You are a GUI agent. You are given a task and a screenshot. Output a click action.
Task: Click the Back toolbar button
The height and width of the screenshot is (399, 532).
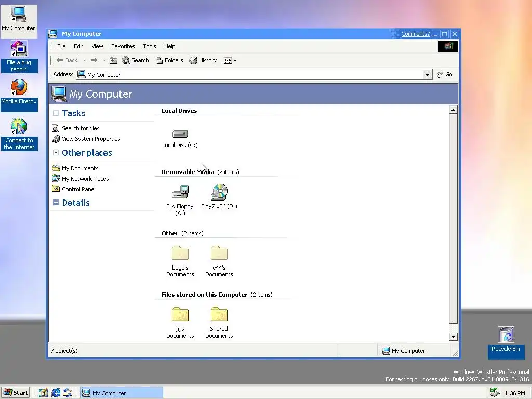(x=67, y=60)
